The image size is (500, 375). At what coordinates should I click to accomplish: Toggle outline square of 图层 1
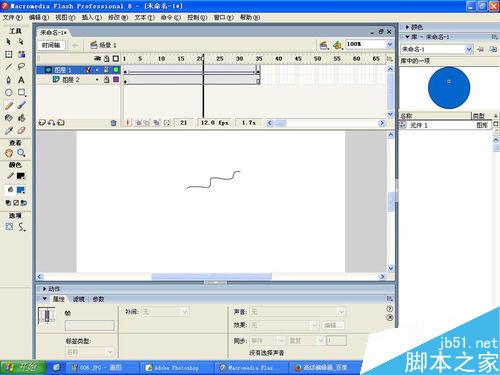click(116, 70)
